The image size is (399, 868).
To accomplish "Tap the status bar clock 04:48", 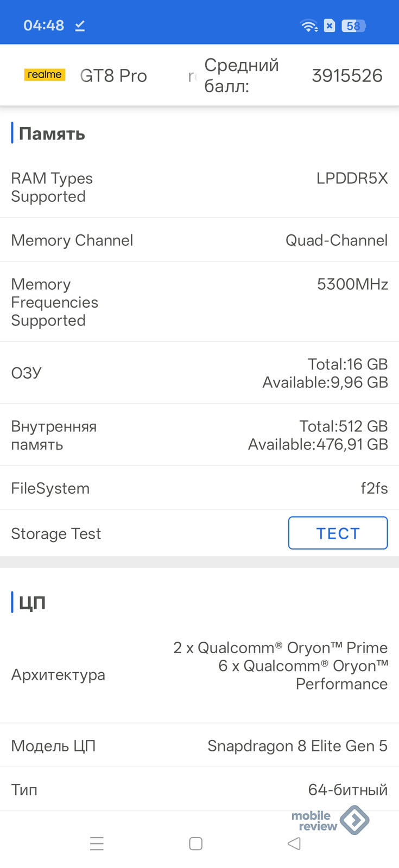I will [43, 25].
